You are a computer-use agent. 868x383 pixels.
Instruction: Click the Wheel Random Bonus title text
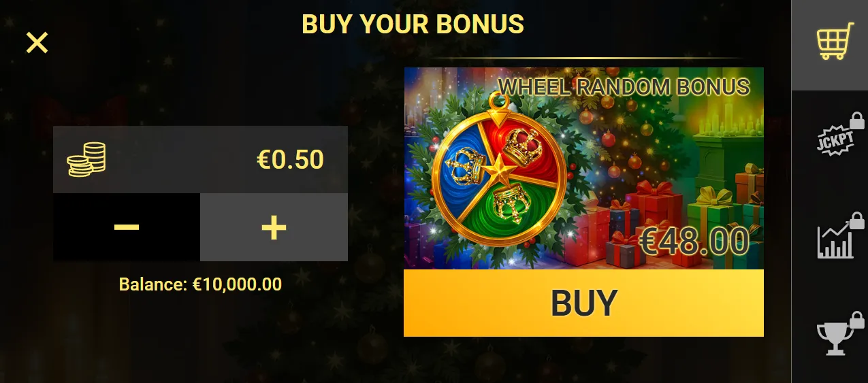[624, 87]
